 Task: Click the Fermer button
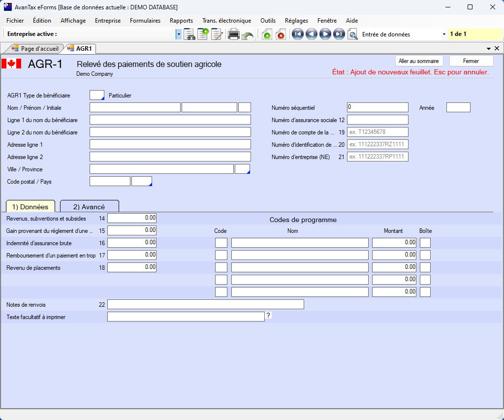(471, 61)
